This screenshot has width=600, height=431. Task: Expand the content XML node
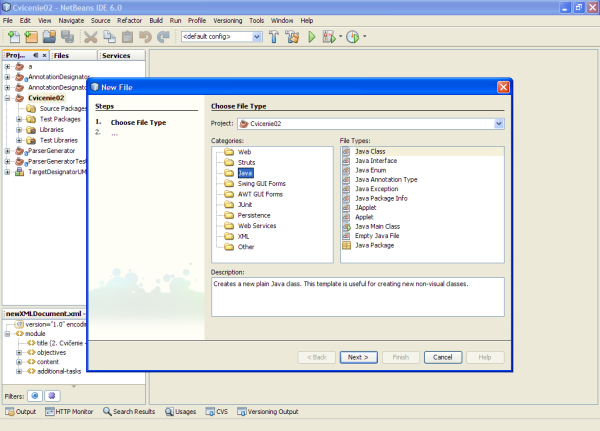click(x=19, y=362)
